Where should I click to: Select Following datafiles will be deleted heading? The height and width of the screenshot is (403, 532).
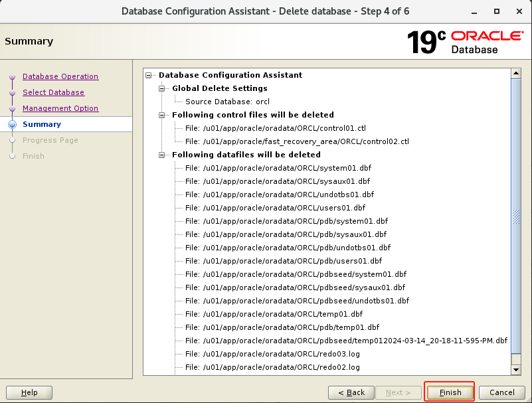(x=246, y=155)
